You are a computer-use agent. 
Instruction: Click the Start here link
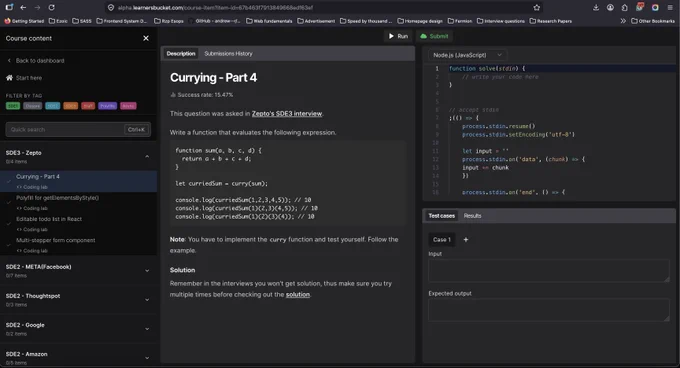[29, 78]
